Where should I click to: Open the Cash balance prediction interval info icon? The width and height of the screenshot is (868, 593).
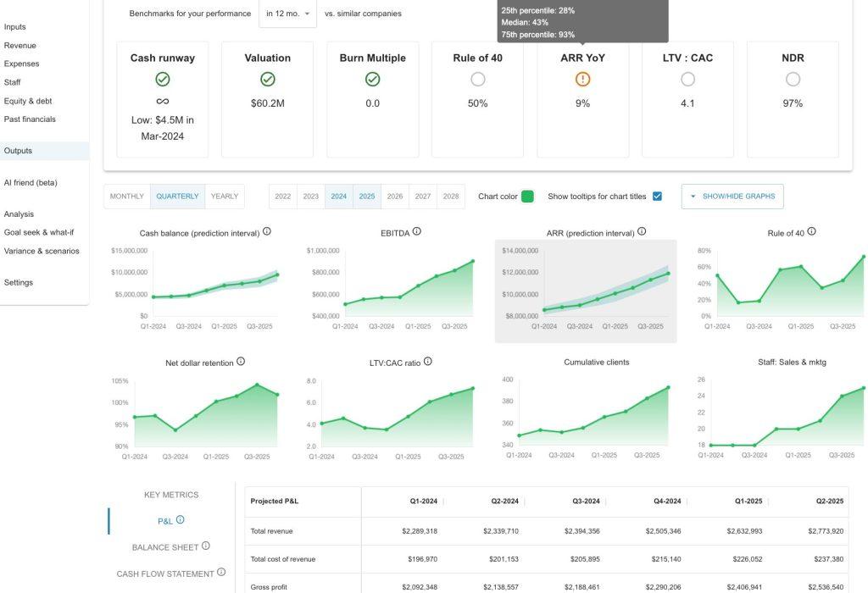pos(265,230)
